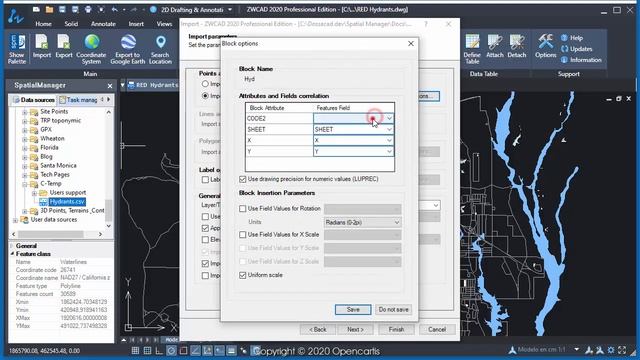Toggle the Uniform scale checkbox
Screen dimensions: 640x360
pos(243,275)
